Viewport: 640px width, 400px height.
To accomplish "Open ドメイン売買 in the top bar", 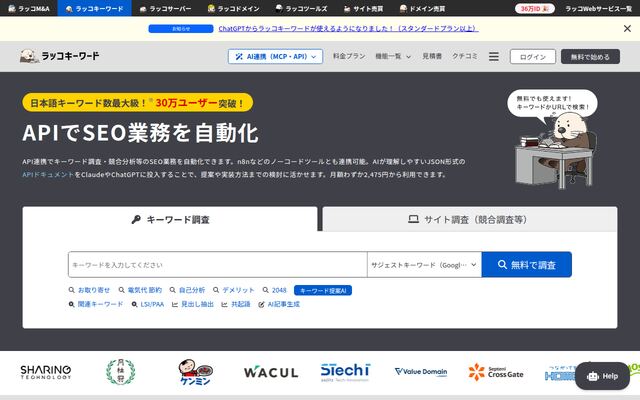I will (422, 8).
